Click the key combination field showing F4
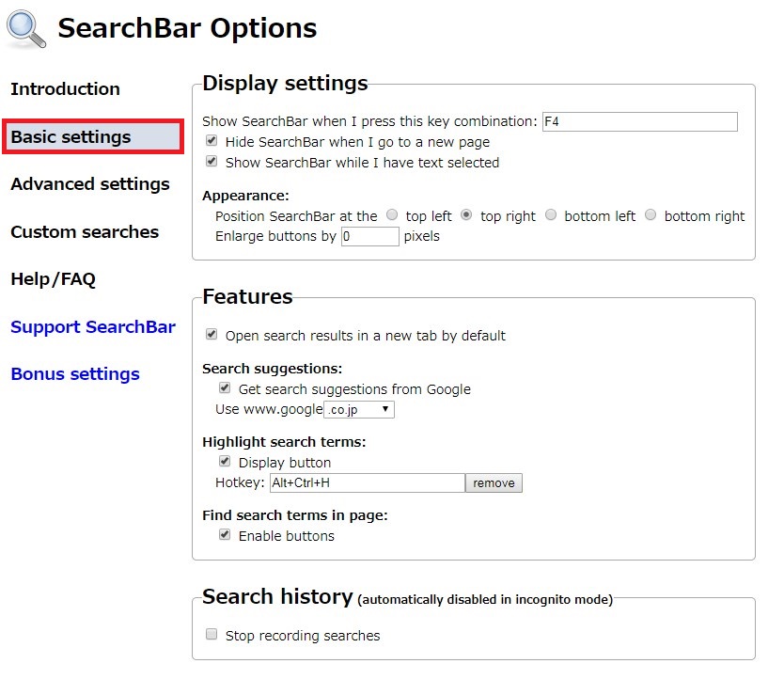The width and height of the screenshot is (784, 695). (x=639, y=121)
